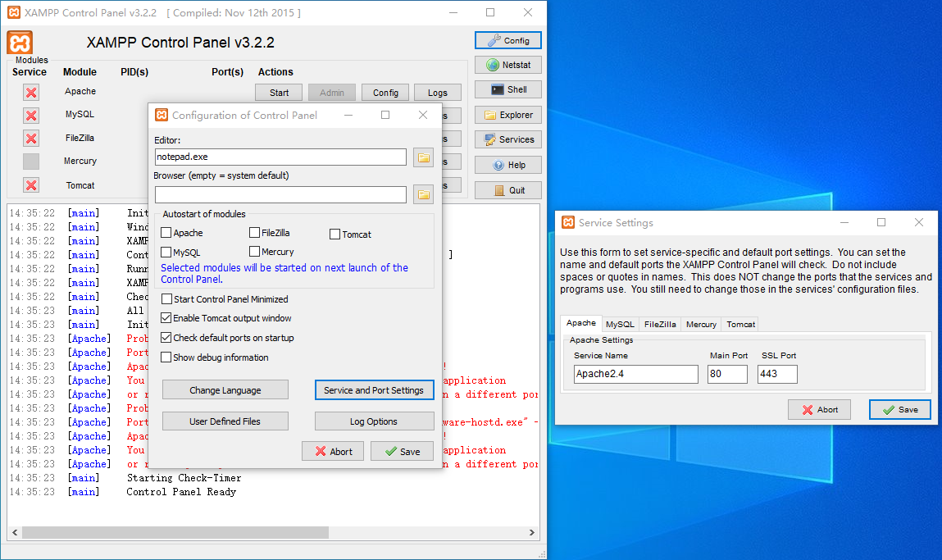Switch to the Apache settings tab

[x=581, y=323]
